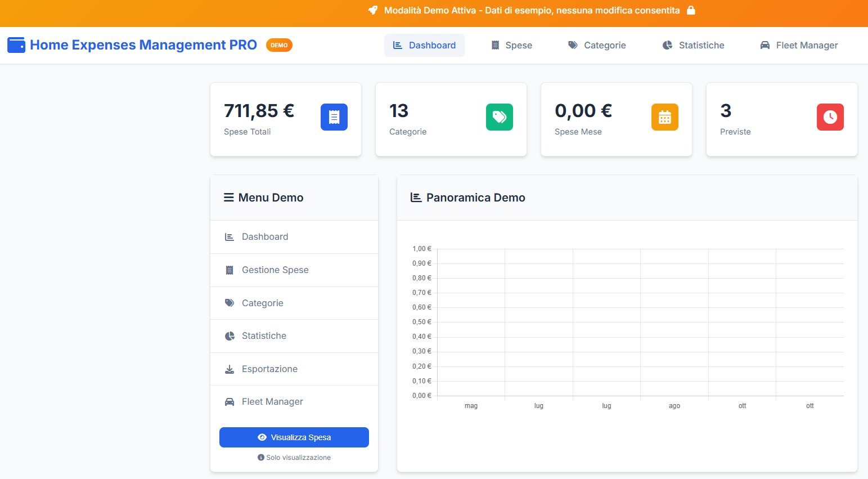Select the car icon beside Fleet Manager menu entry
This screenshot has height=479, width=868.
(230, 401)
